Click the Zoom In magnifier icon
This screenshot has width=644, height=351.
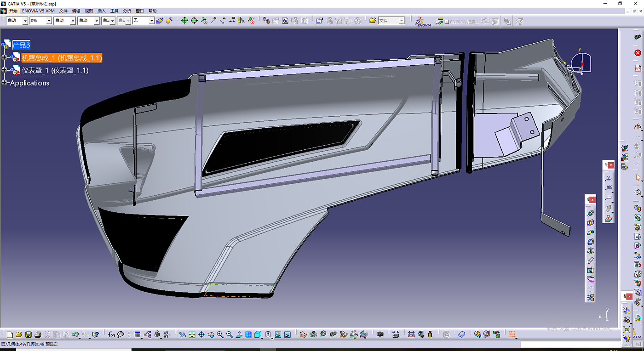(220, 335)
